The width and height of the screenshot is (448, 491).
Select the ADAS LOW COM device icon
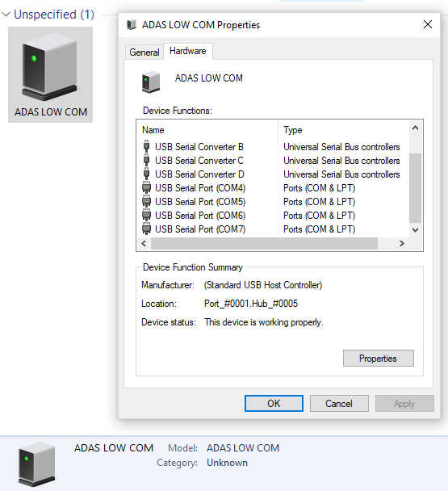click(50, 67)
